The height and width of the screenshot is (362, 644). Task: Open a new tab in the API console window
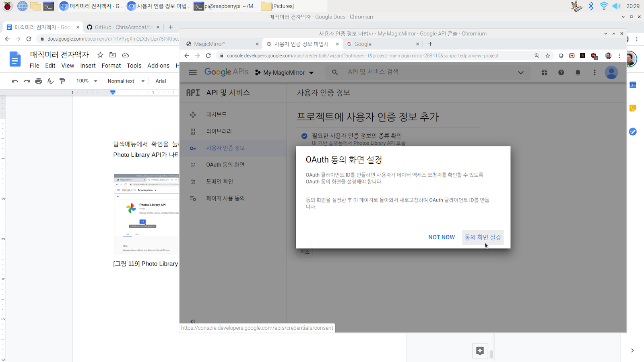(x=430, y=44)
